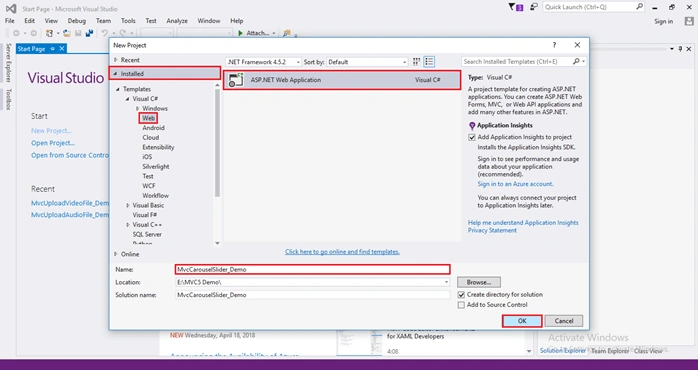
Task: Click the ASP.NET Web Application template icon
Action: pyautogui.click(x=235, y=80)
